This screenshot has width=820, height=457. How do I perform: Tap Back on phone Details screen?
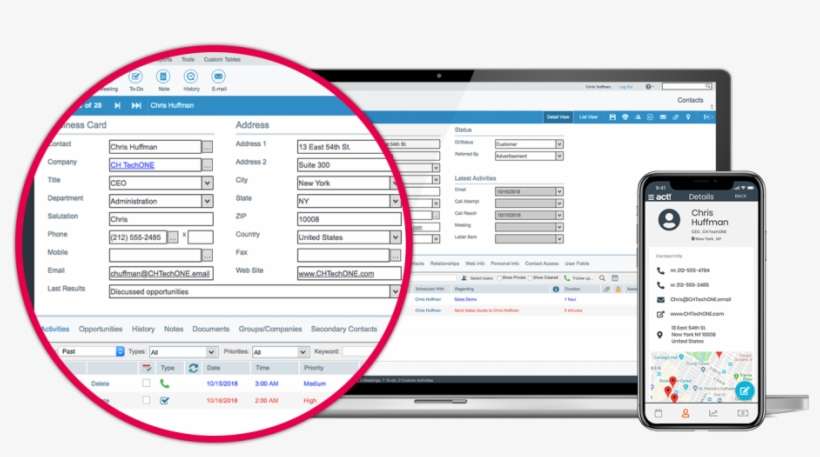(741, 196)
